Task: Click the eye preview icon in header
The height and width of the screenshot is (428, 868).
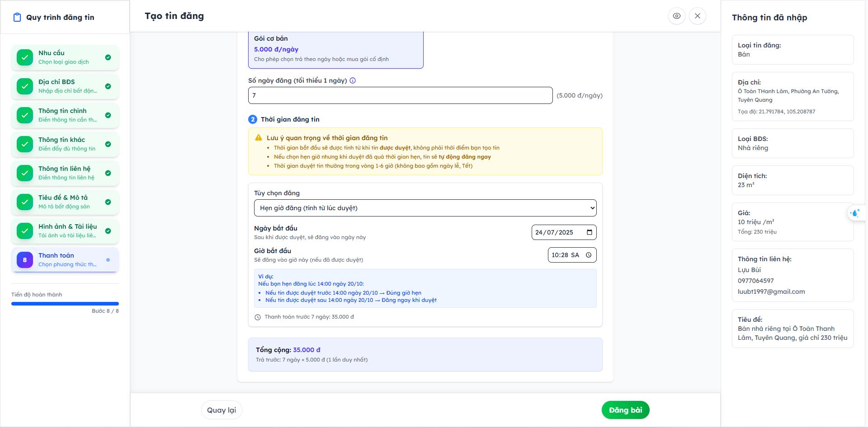Action: [x=677, y=16]
